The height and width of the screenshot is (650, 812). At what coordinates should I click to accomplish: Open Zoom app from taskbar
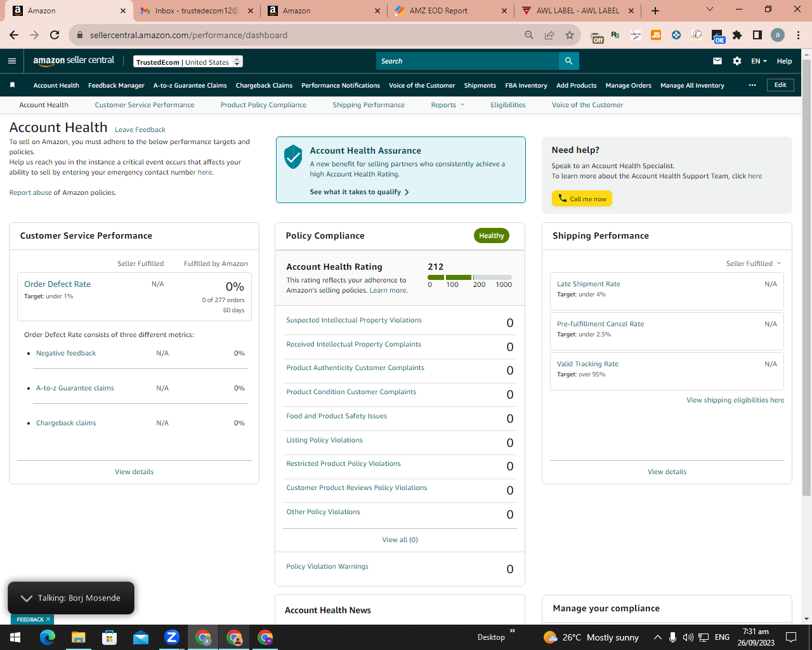click(172, 637)
